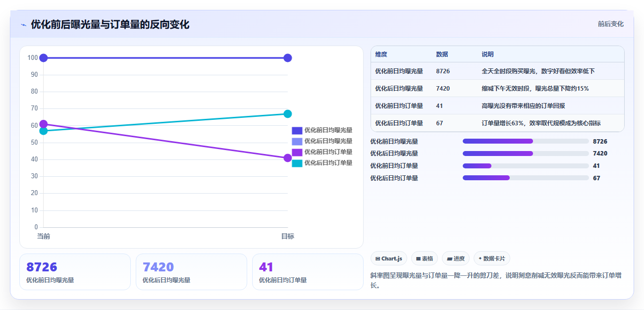Click the 8726 value right of progress bar
The width and height of the screenshot is (644, 310).
(600, 141)
